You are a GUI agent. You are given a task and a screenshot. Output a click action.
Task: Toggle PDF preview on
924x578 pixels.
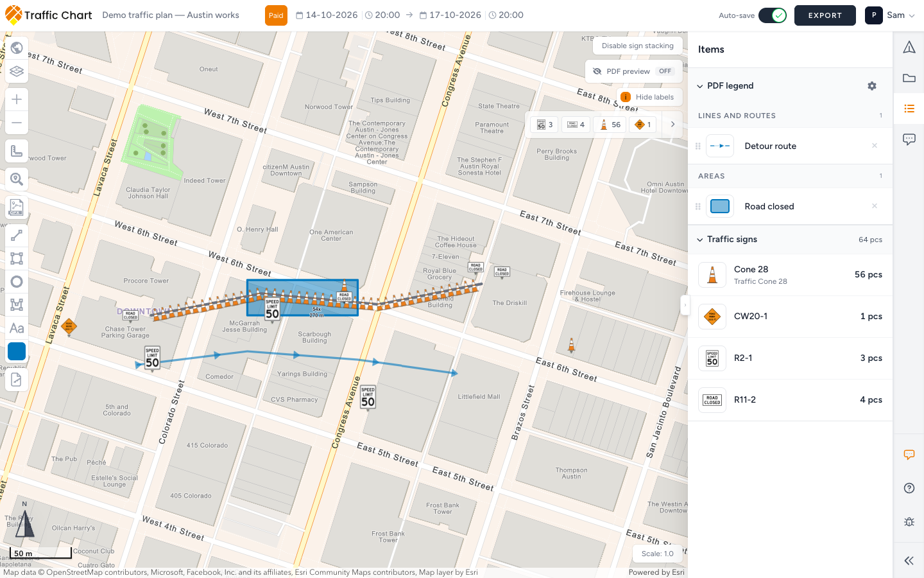pos(634,71)
